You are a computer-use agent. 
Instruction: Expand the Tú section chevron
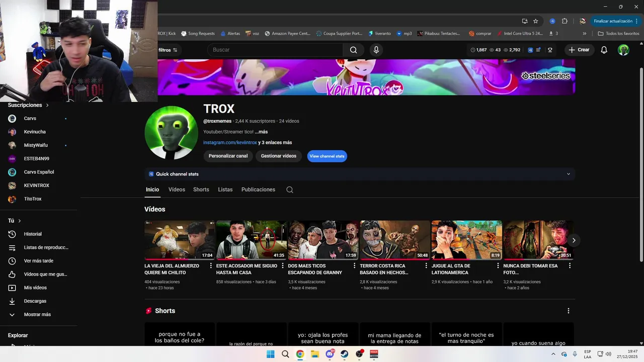[20, 221]
